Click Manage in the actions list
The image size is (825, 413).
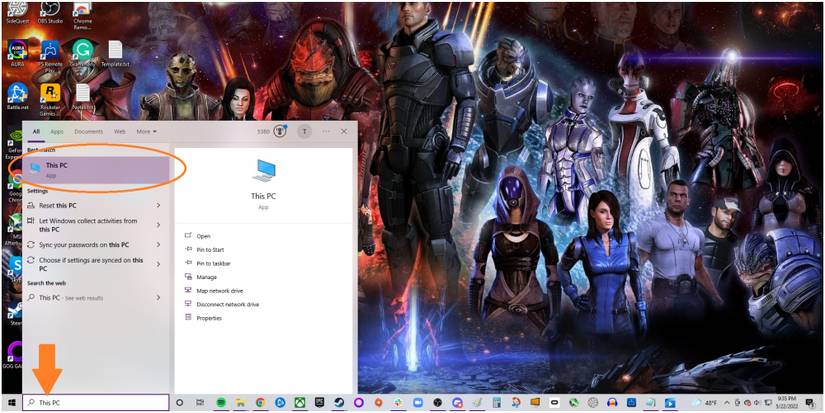tap(206, 277)
